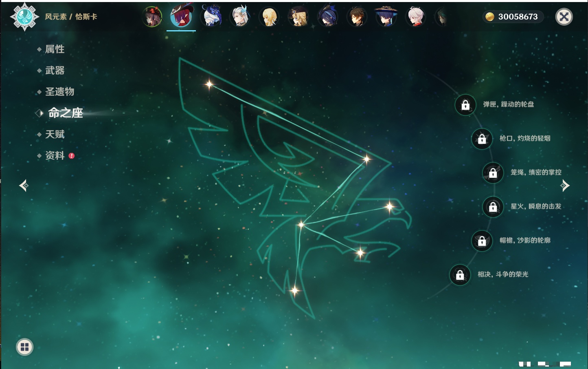Switch to Navia's portrait with the black hat
The image size is (588, 369).
tap(298, 17)
